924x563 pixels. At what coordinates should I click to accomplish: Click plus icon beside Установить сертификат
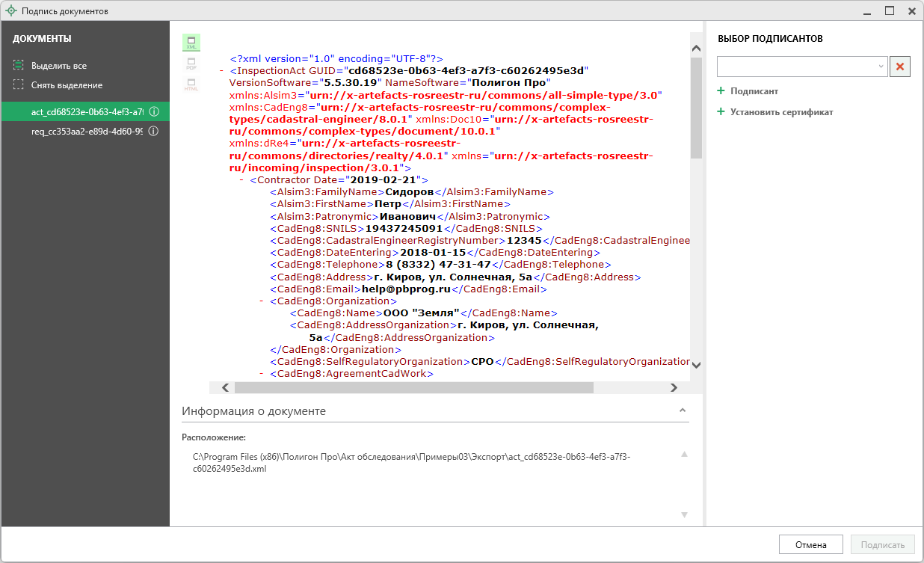pyautogui.click(x=721, y=111)
